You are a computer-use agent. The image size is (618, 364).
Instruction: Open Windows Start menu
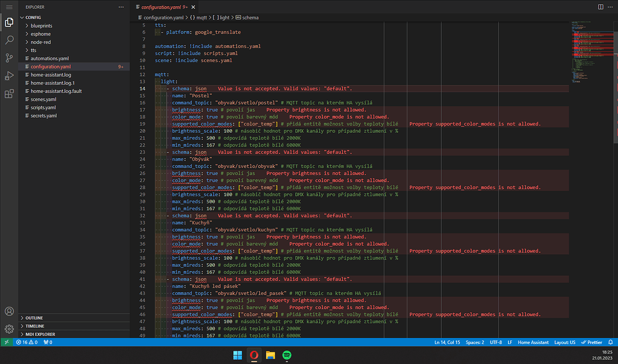coord(238,356)
